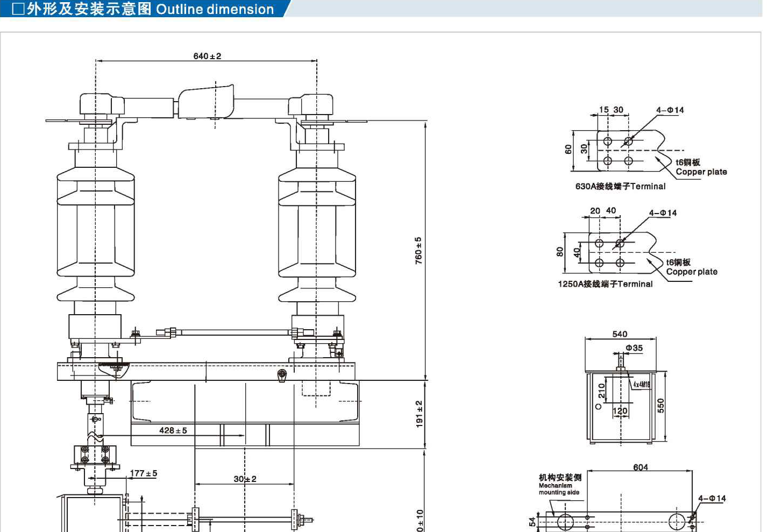Select the 1250A Terminal caption
Image resolution: width=768 pixels, height=532 pixels.
(x=605, y=284)
